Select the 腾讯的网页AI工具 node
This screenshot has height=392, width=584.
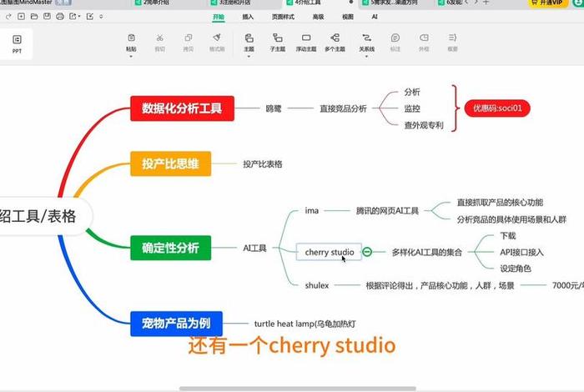(x=387, y=211)
